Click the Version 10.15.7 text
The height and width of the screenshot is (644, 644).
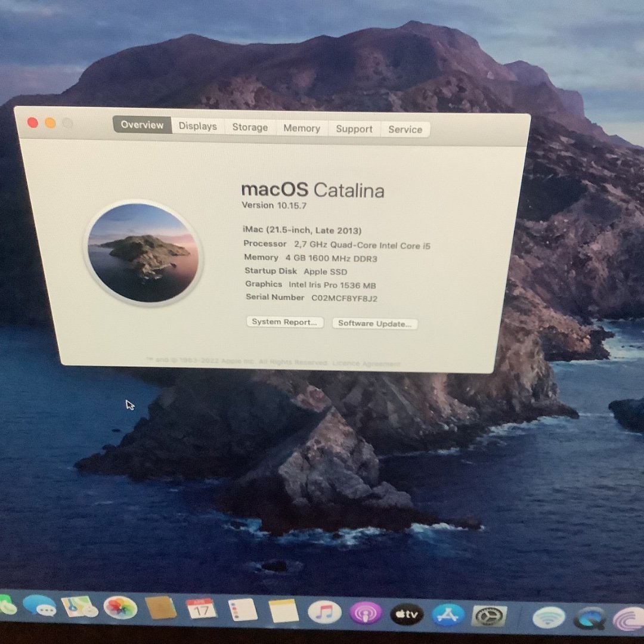coord(274,205)
